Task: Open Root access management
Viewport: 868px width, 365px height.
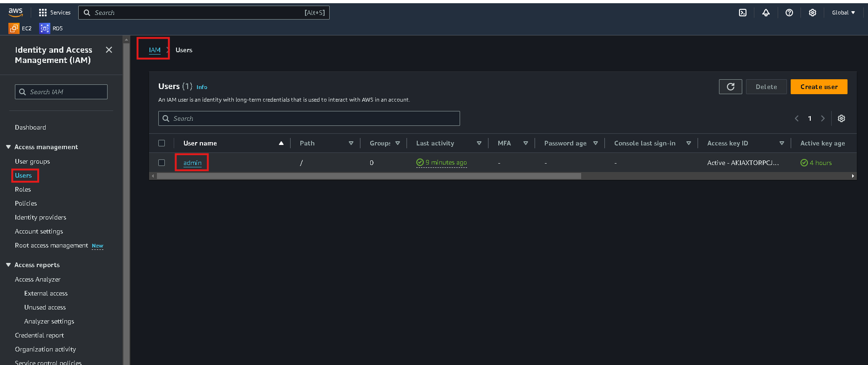Action: click(51, 245)
